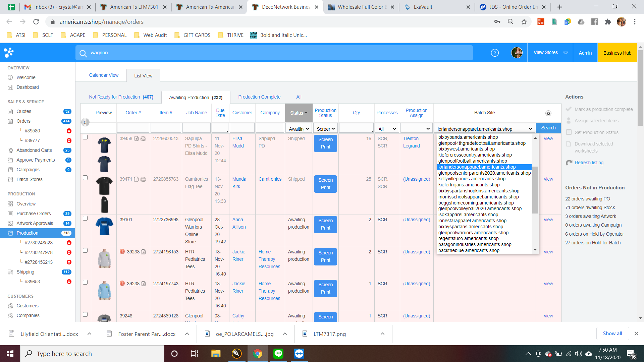Select the checkbox for order 39101
Screen dimensions: 644x362
[85, 218]
